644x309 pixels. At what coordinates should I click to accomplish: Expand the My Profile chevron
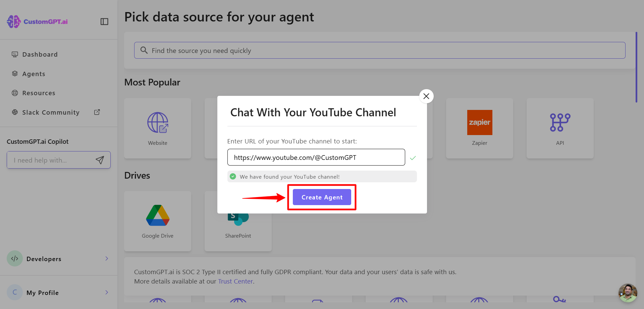(107, 292)
